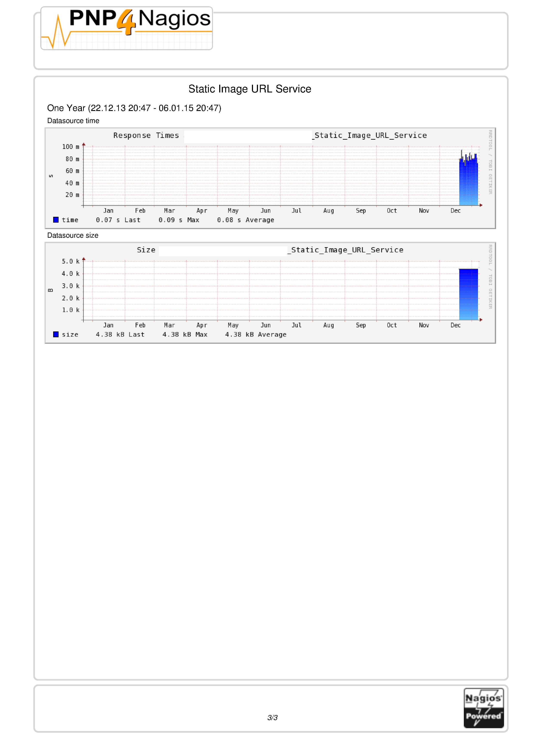This screenshot has width=534, height=756.
Task: Click the Datasource time label
Action: pyautogui.click(x=73, y=121)
